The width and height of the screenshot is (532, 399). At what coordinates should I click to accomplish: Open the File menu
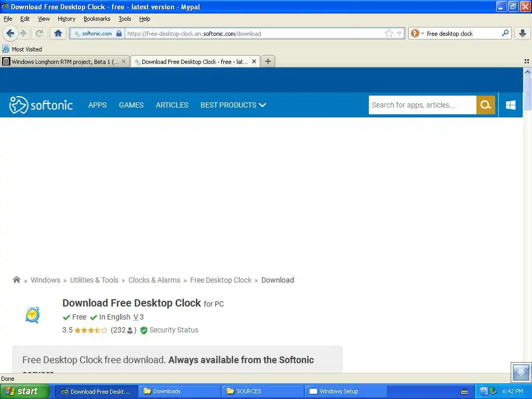pos(8,19)
